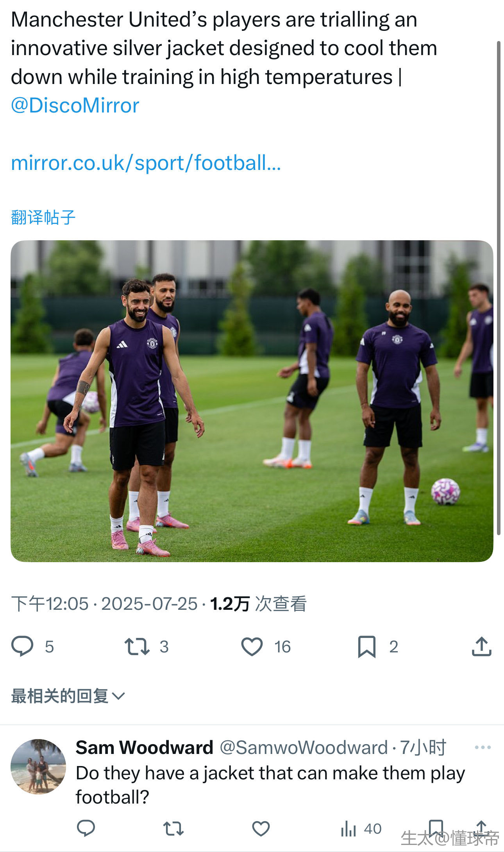
Task: View analytics showing 40 views on reply
Action: [x=361, y=828]
